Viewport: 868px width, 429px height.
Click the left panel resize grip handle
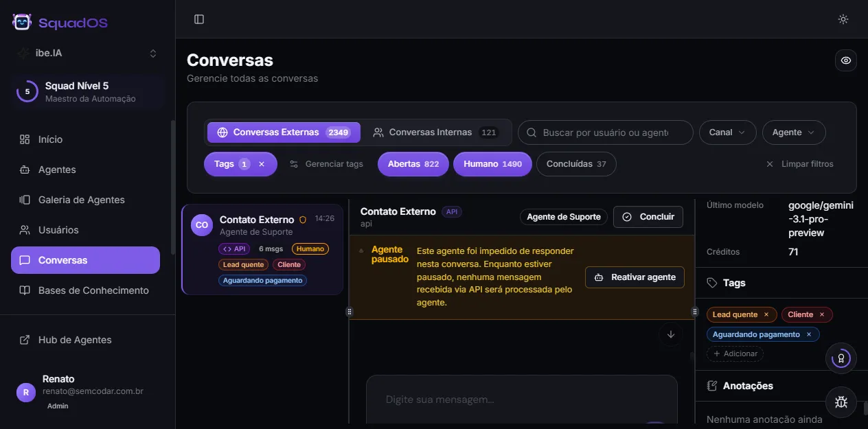pos(350,312)
